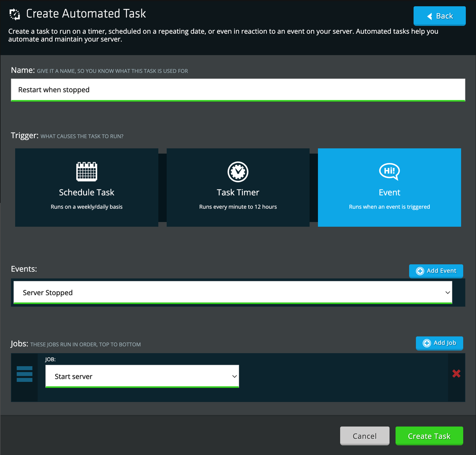The width and height of the screenshot is (476, 455).
Task: Grab the job reorder handle icon
Action: tap(24, 374)
